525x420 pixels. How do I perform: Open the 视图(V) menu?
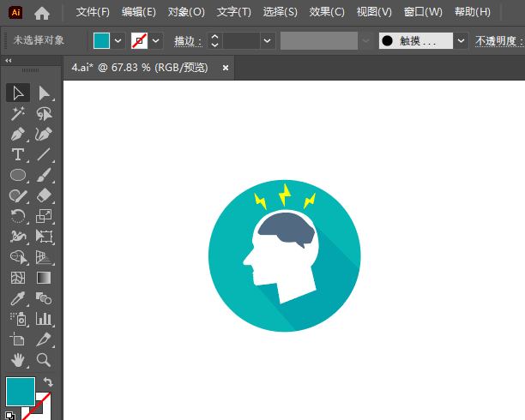pyautogui.click(x=374, y=12)
